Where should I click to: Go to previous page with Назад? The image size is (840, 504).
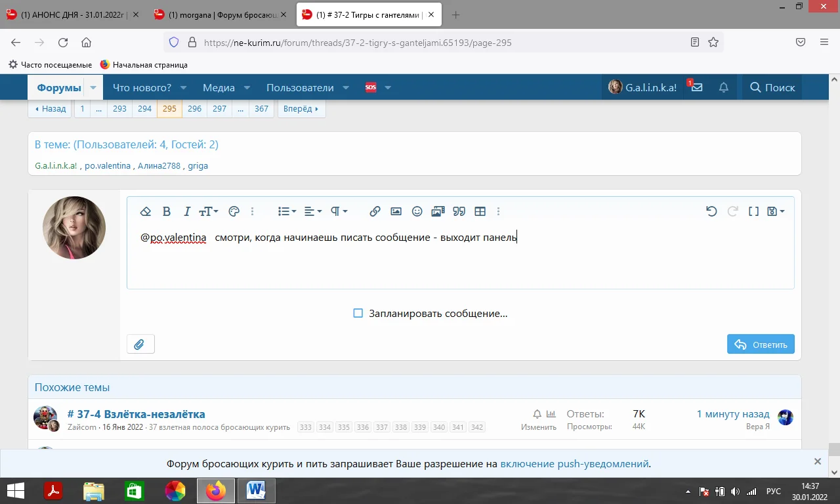pyautogui.click(x=50, y=109)
